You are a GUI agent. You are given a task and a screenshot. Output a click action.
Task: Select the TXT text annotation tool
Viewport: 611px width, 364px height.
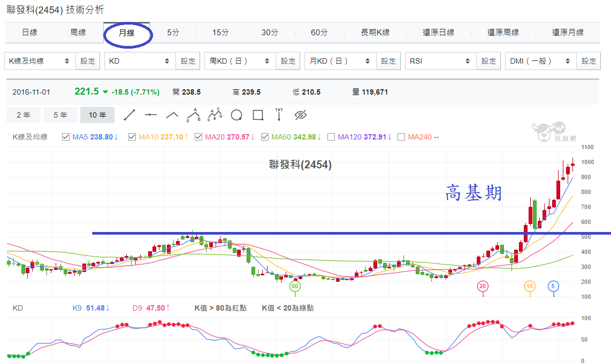click(x=279, y=115)
